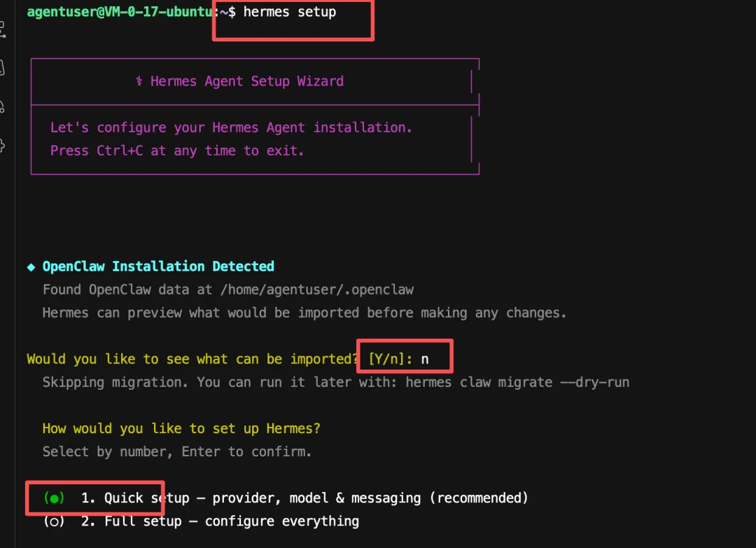The height and width of the screenshot is (548, 756).
Task: Click 'OpenClaw Installation Detected' heading
Action: (158, 267)
